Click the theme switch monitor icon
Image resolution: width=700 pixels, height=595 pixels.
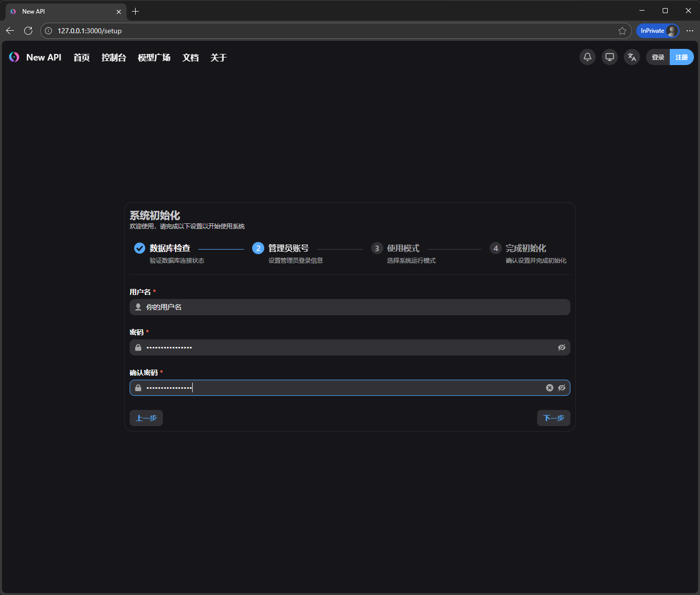point(610,57)
